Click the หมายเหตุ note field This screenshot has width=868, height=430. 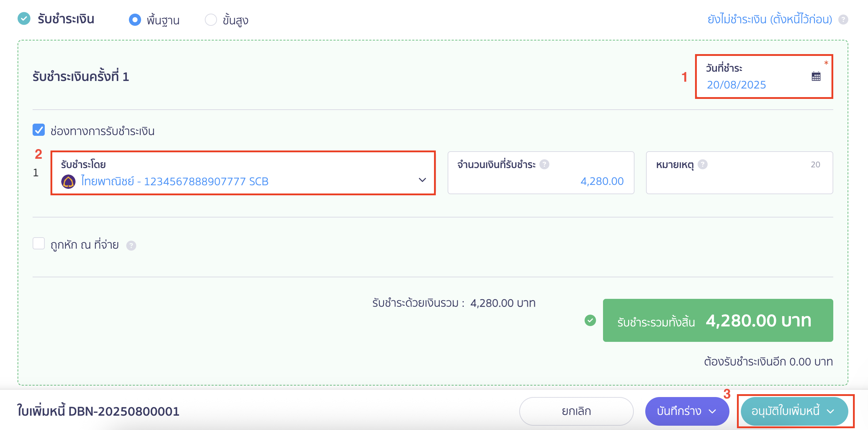(739, 173)
